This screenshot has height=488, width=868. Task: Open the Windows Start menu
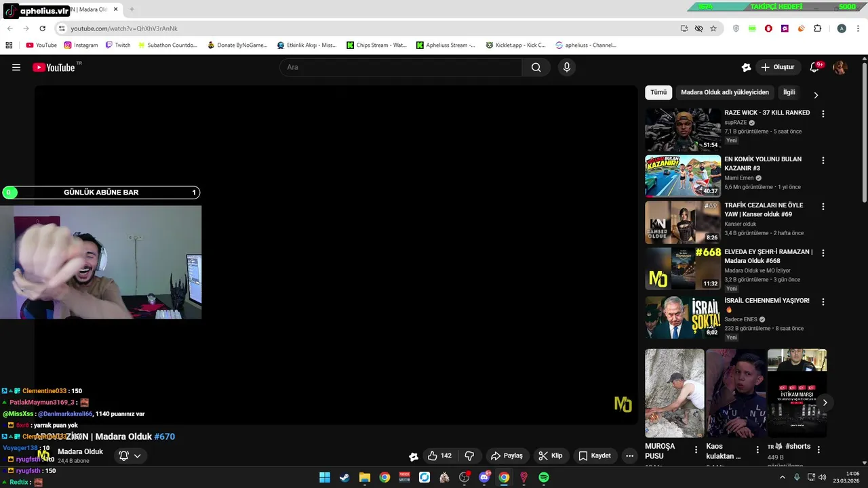tap(325, 477)
